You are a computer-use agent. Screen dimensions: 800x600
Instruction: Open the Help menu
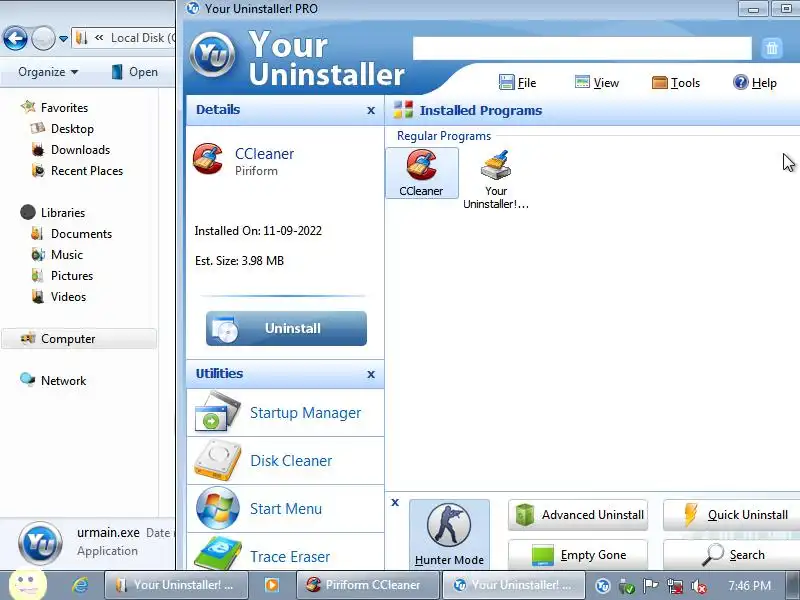pyautogui.click(x=755, y=83)
